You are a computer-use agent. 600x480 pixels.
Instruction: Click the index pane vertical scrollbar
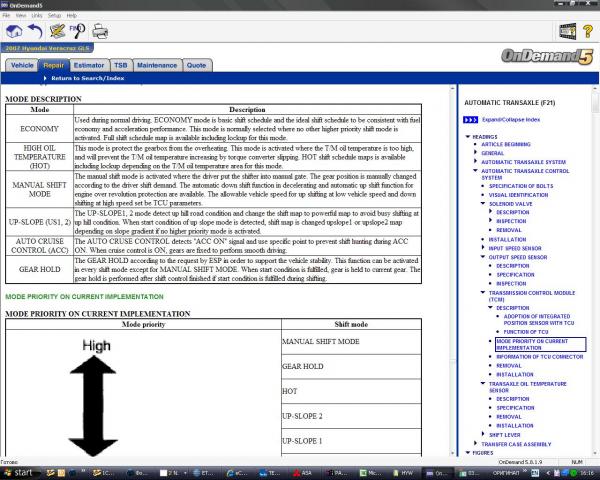(x=595, y=270)
